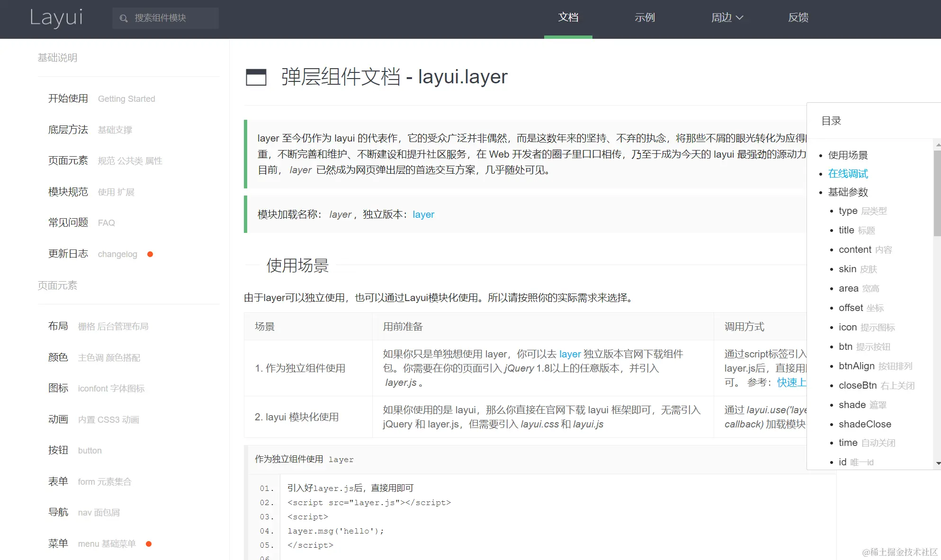This screenshot has height=560, width=941.
Task: Click the '1. 作为独立组件使用' table cell
Action: tap(308, 368)
